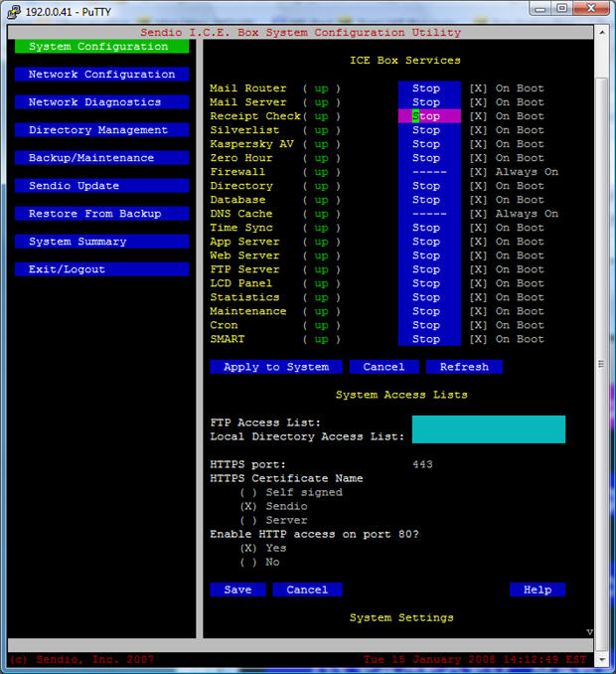Open the Network Configuration menu
This screenshot has width=616, height=674.
101,75
